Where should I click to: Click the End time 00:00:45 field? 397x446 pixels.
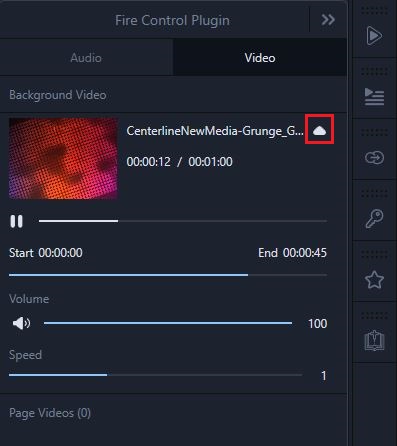pos(305,253)
